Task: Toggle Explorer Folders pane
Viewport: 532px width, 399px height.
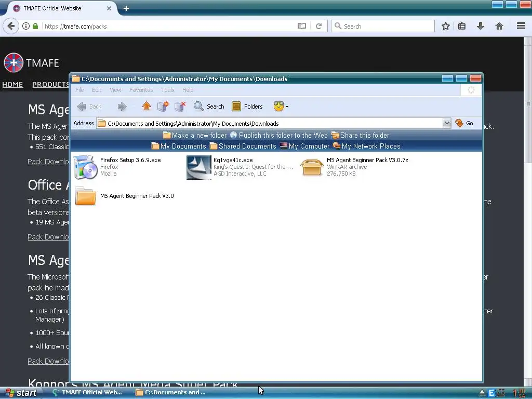Action: [247, 107]
